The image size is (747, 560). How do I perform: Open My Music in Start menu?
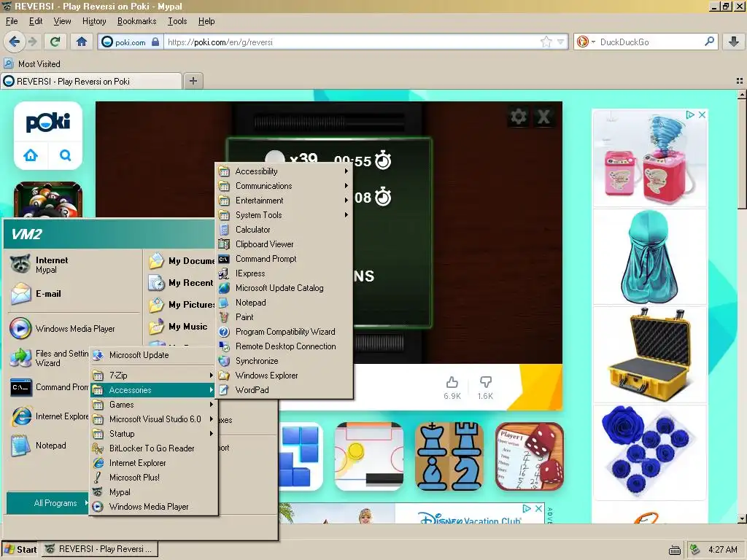pos(181,327)
